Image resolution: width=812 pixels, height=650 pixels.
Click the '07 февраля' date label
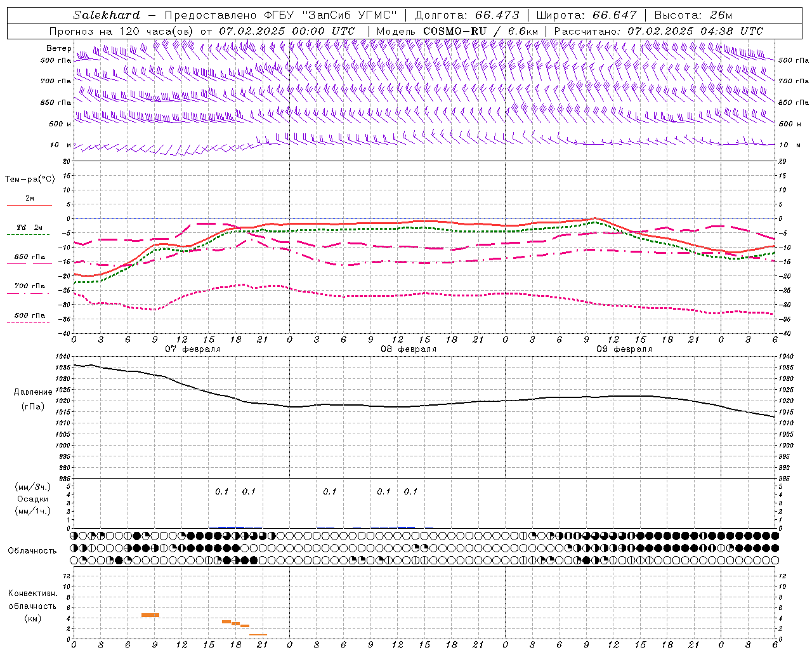[193, 349]
